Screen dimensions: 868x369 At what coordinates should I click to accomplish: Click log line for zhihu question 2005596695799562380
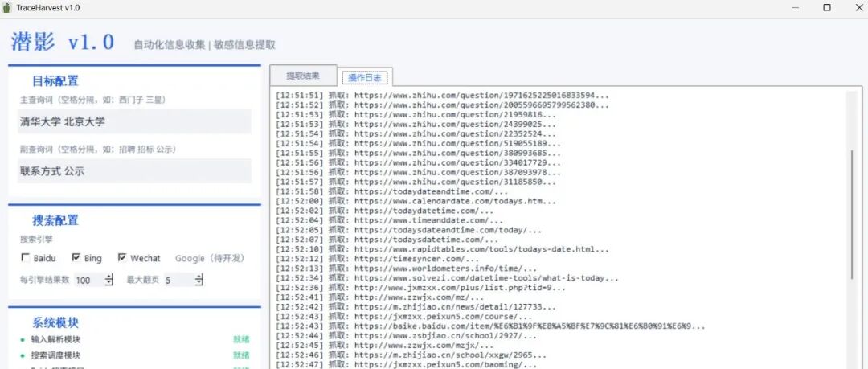pos(442,105)
